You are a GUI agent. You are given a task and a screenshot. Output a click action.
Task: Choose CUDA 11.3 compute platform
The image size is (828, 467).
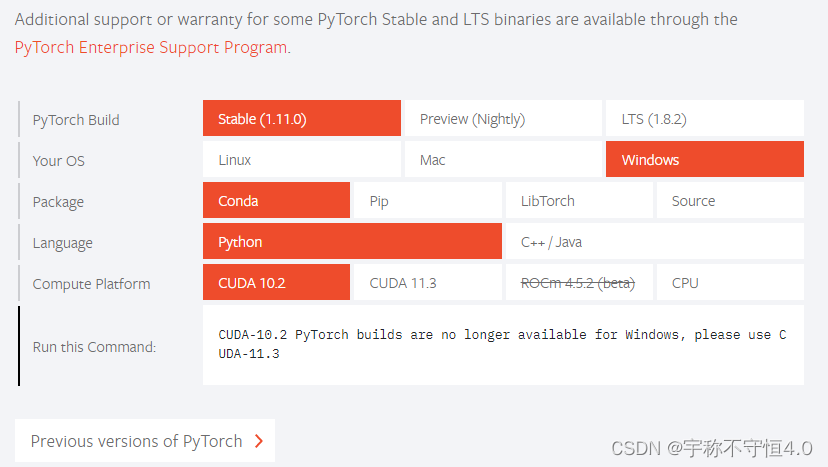click(x=427, y=283)
